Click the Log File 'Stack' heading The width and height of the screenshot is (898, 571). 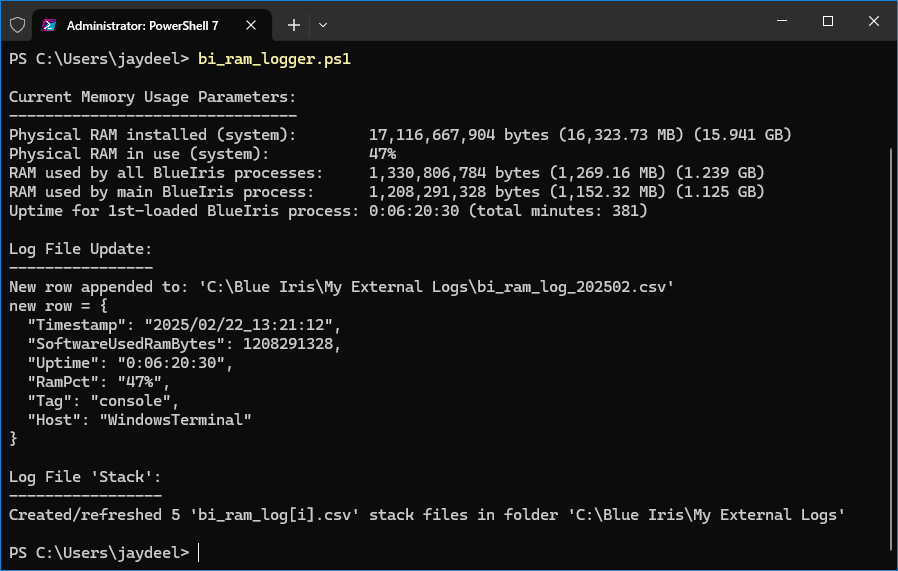(x=85, y=477)
